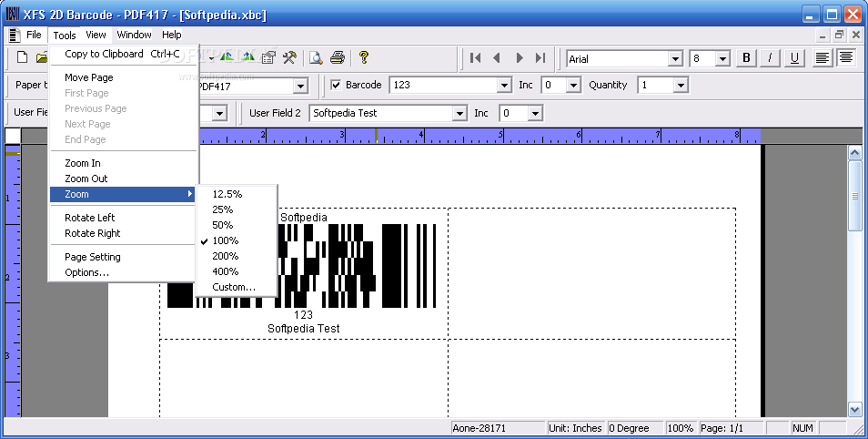Open the Zoom submenu entry
The image size is (868, 439).
click(x=123, y=194)
